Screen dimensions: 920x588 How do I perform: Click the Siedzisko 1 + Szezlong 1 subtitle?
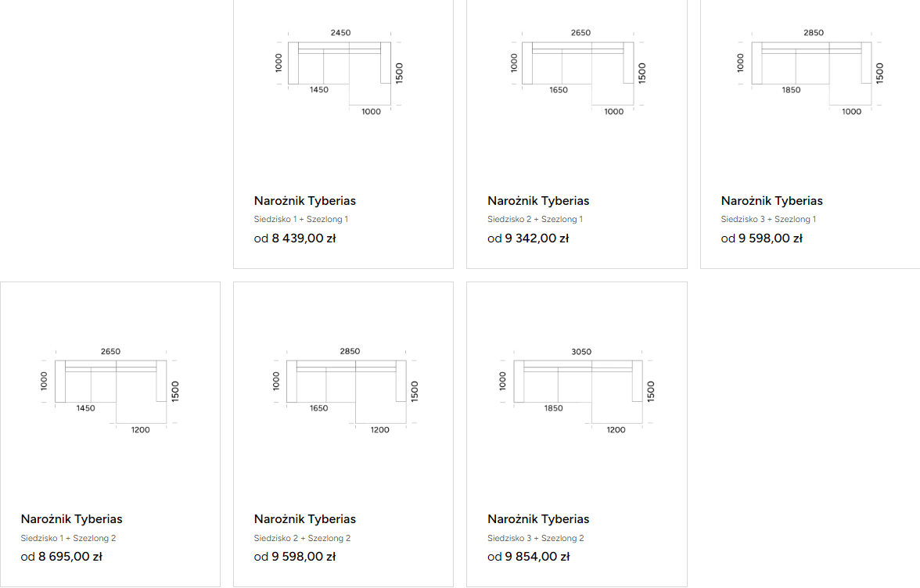tap(301, 219)
